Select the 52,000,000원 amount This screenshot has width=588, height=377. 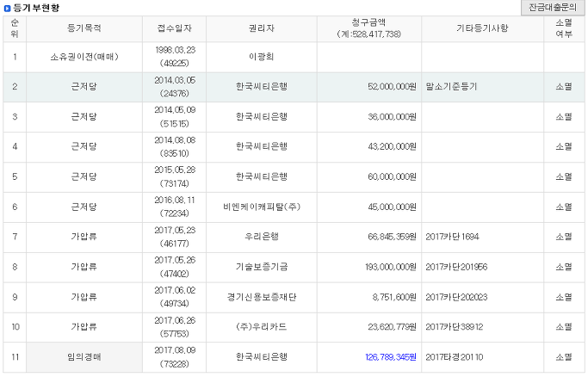click(x=392, y=87)
